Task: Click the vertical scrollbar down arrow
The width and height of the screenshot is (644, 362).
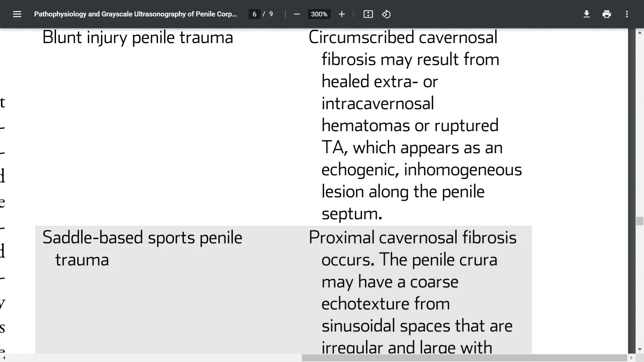Action: tap(640, 349)
